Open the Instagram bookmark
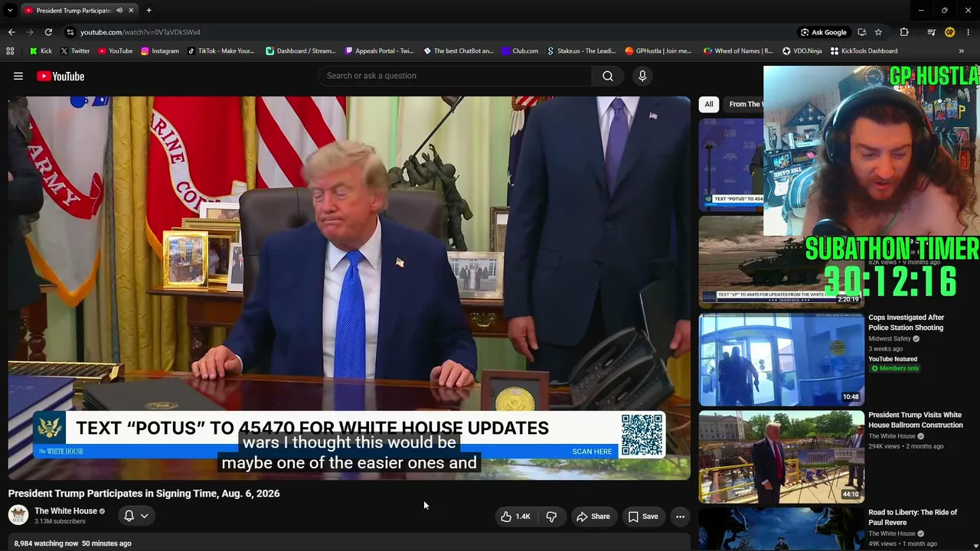 coord(160,51)
